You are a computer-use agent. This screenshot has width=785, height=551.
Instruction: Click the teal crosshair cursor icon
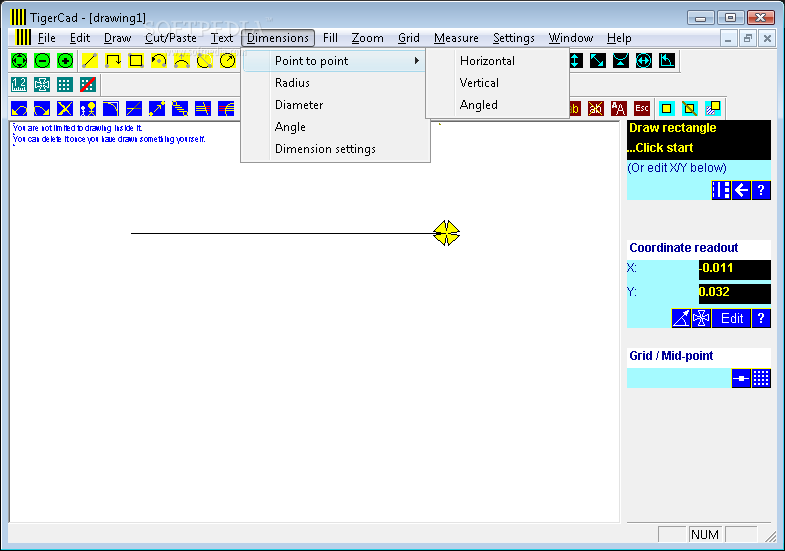[x=42, y=85]
